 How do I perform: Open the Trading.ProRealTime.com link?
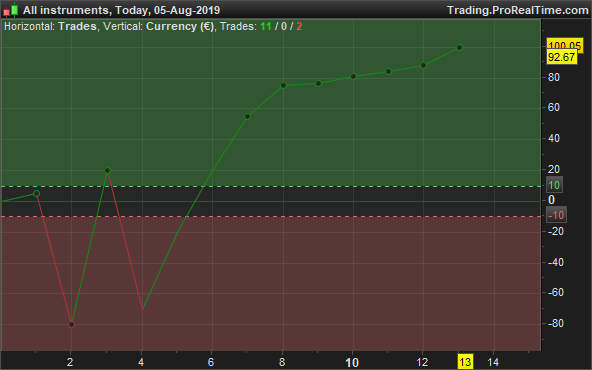[x=518, y=10]
